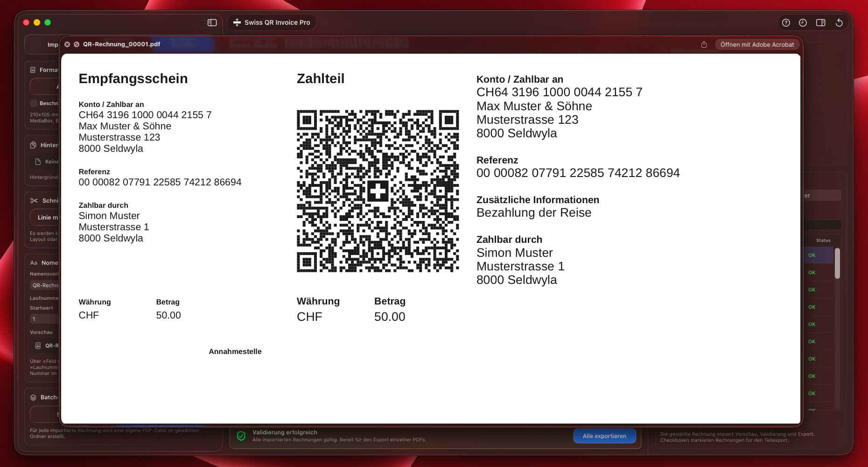Click the Imp… button in sidebar
Screen dimensions: 868x467
42,44
